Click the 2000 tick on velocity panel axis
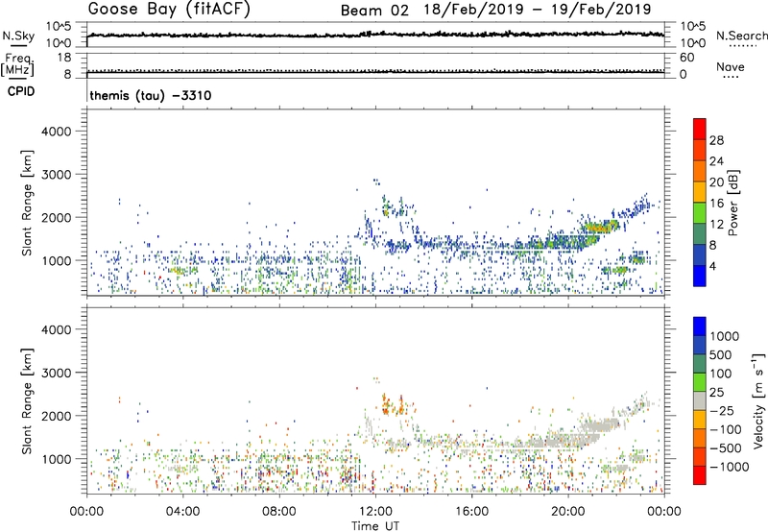768x532 pixels. coord(57,416)
